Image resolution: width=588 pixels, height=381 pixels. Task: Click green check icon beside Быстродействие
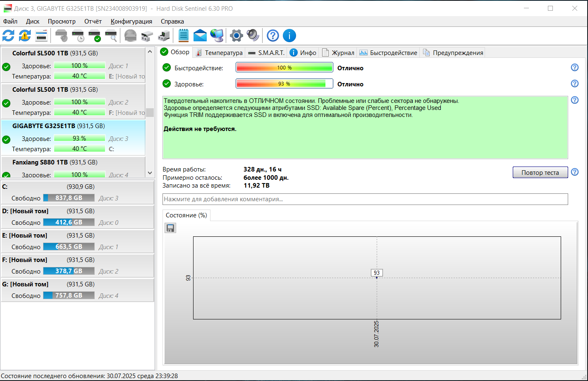point(167,67)
